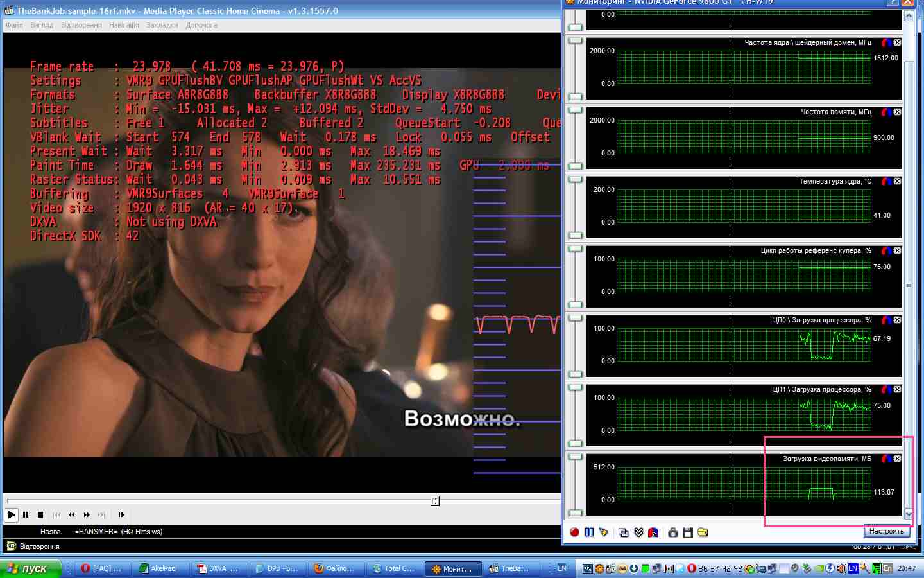Screen dimensions: 924x578
Task: Click the frame step button in player
Action: click(x=121, y=514)
